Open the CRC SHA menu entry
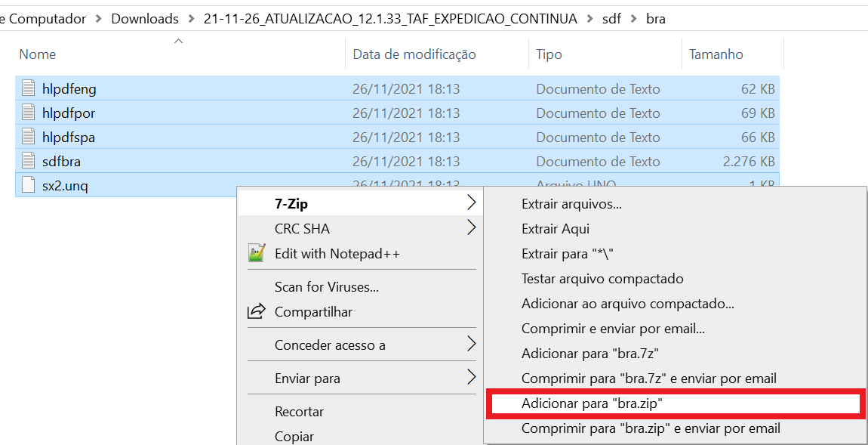 tap(360, 227)
